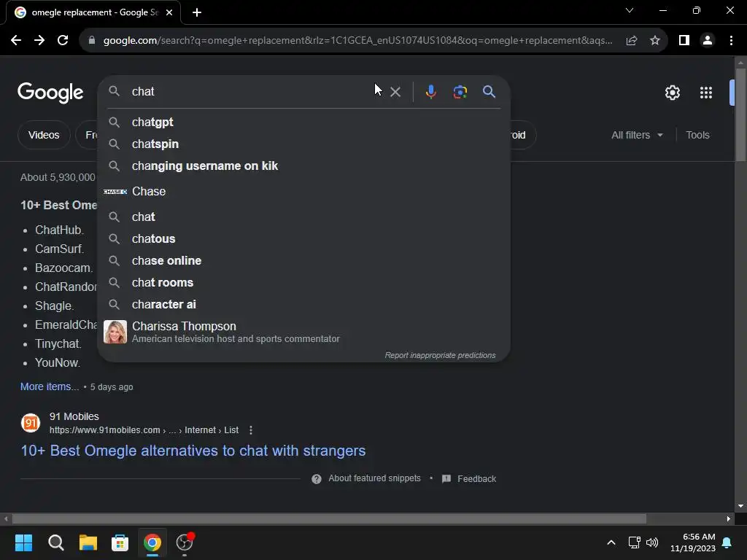Image resolution: width=747 pixels, height=560 pixels.
Task: Pick the plain chat suggestion
Action: [x=304, y=217]
